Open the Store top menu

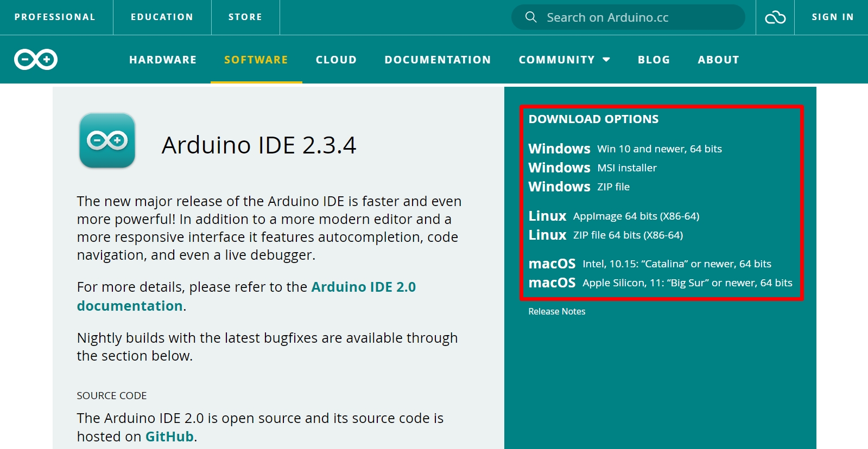[245, 17]
